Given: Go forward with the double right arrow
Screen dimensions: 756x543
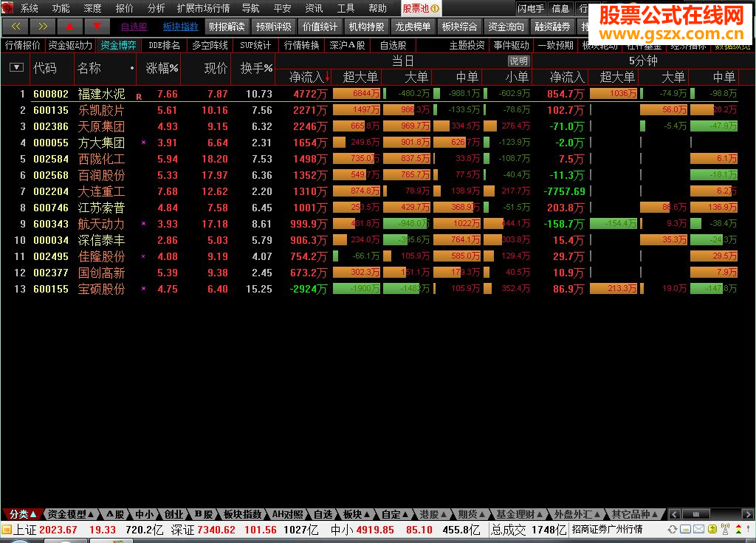Looking at the screenshot, I should (42, 27).
